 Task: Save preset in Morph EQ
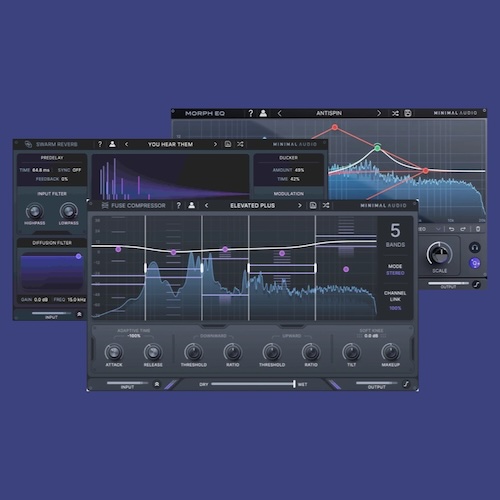(408, 113)
